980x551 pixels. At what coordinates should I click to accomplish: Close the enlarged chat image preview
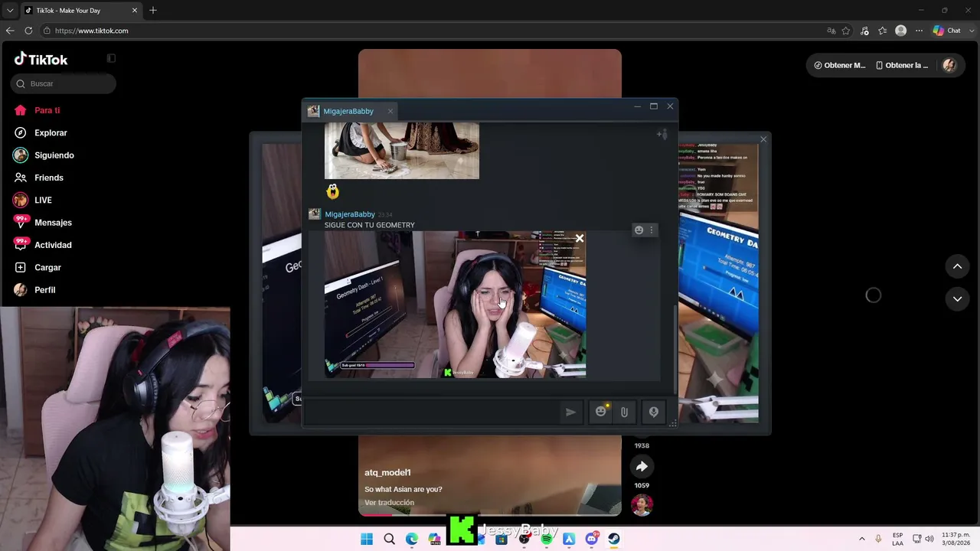(580, 238)
